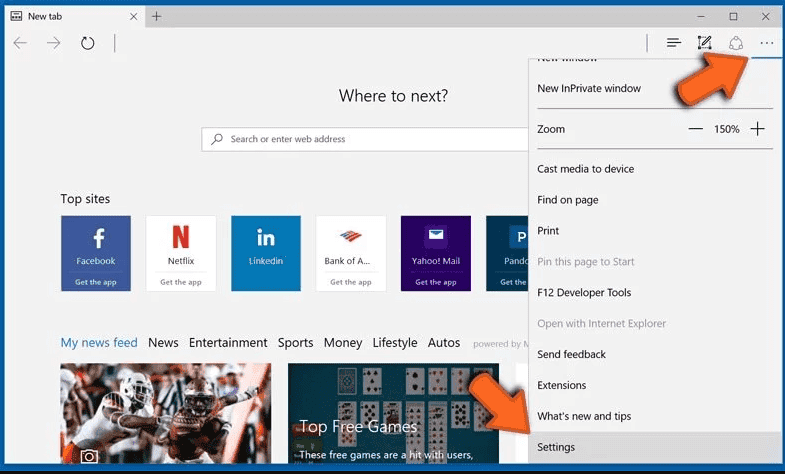
Task: Decrease zoom with the minus button
Action: tap(695, 129)
